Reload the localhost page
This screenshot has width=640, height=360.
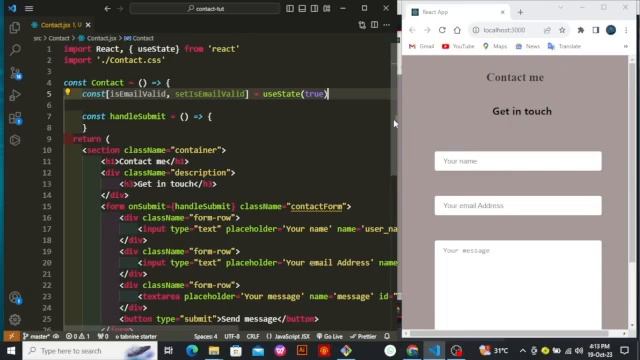click(442, 30)
